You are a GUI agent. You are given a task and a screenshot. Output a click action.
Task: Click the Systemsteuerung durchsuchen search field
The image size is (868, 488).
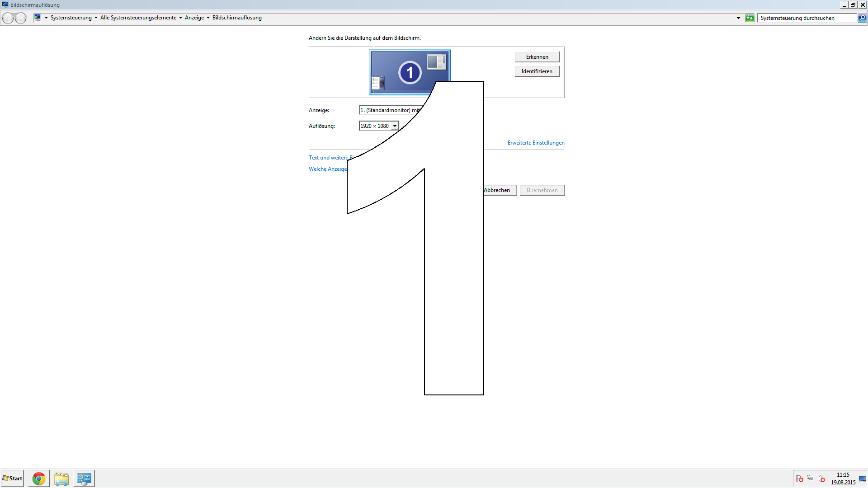tap(807, 18)
